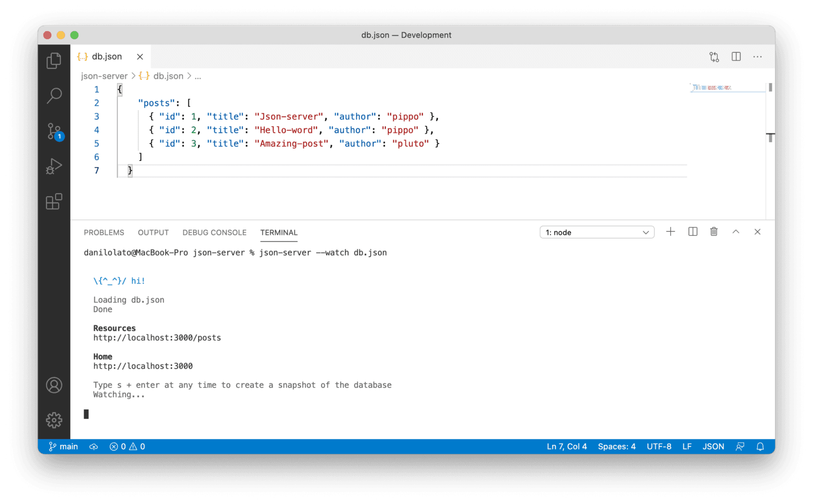Click Publish to cloud icon in status bar
The width and height of the screenshot is (813, 504).
click(94, 447)
